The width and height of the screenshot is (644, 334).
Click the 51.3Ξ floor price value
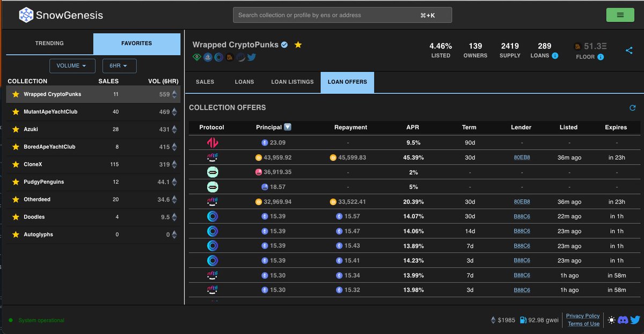click(x=595, y=47)
